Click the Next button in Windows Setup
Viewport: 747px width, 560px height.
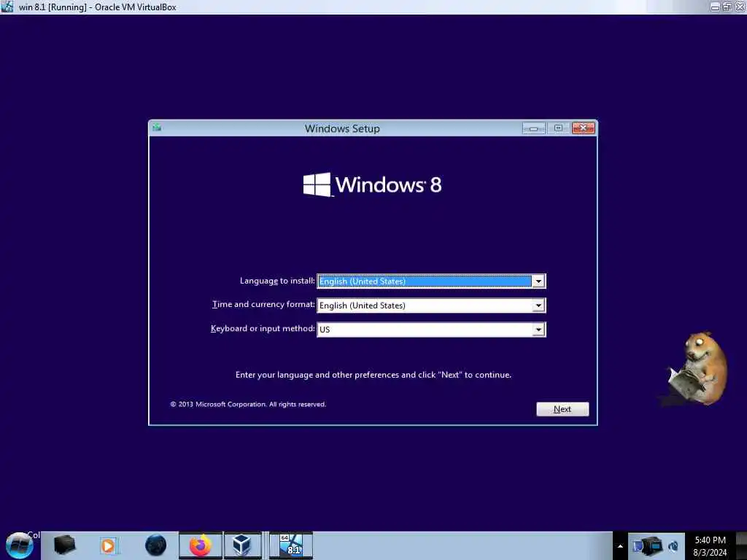(562, 409)
